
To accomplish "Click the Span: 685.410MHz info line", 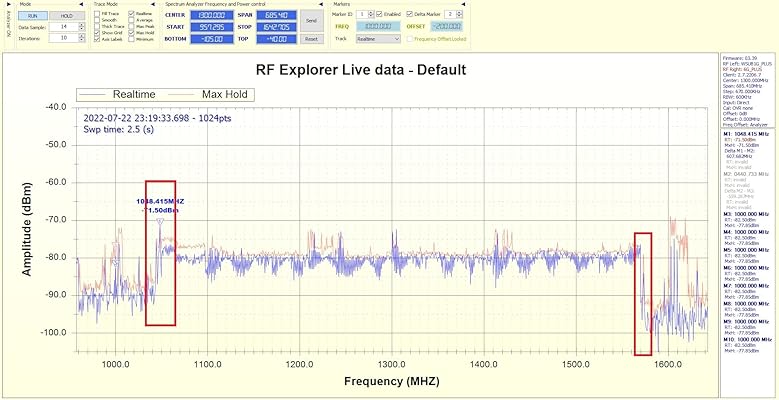I will pos(742,85).
